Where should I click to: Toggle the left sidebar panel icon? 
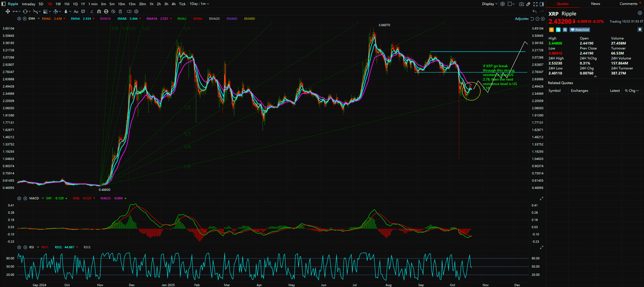[x=4, y=4]
